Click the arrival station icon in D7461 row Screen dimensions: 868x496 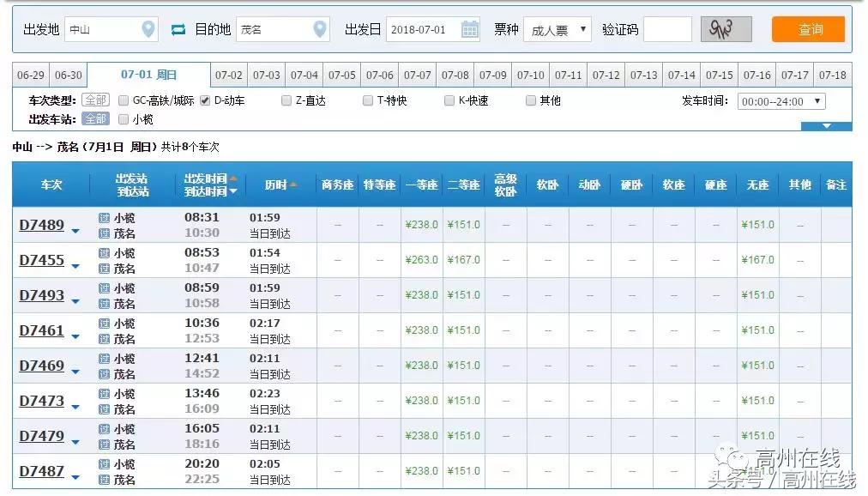click(x=104, y=339)
